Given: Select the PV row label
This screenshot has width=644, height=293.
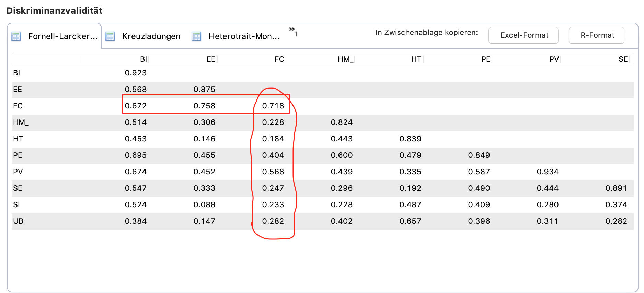Looking at the screenshot, I should [18, 172].
